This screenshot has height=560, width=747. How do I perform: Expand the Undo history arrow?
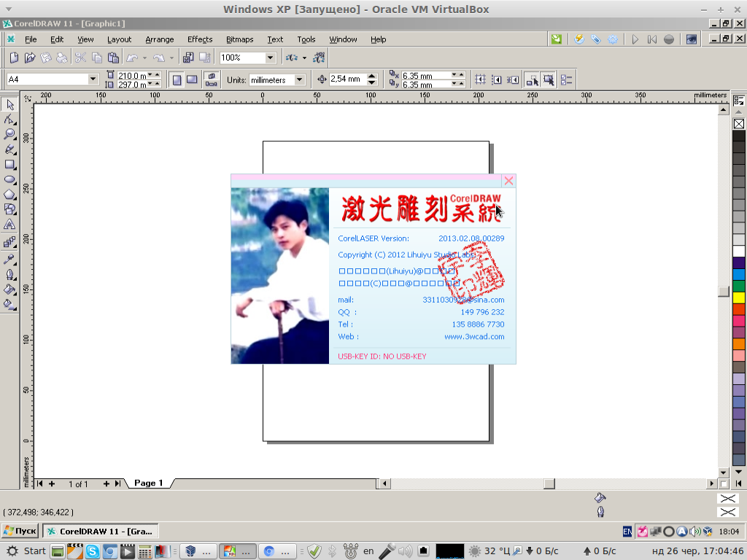[145, 58]
